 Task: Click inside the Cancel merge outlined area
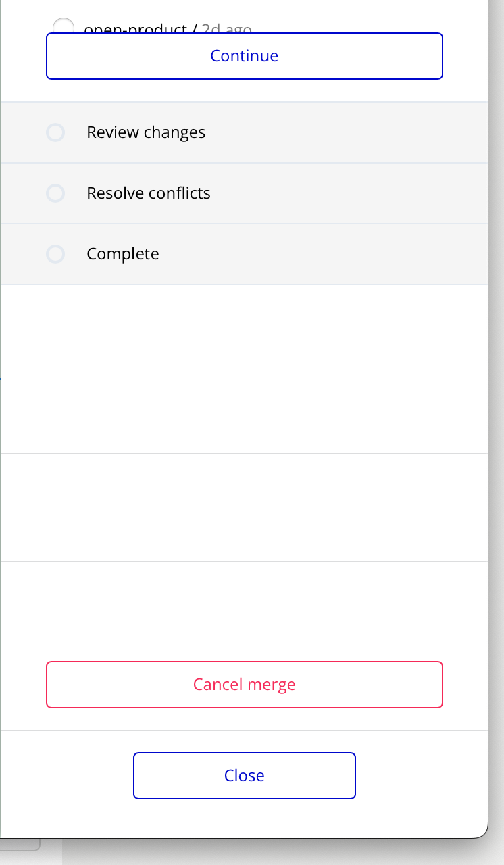tap(244, 684)
